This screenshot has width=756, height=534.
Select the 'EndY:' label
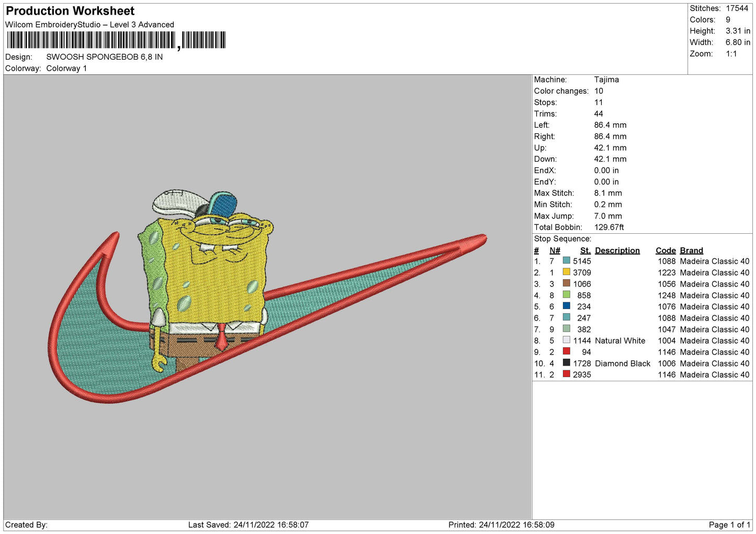pos(545,182)
